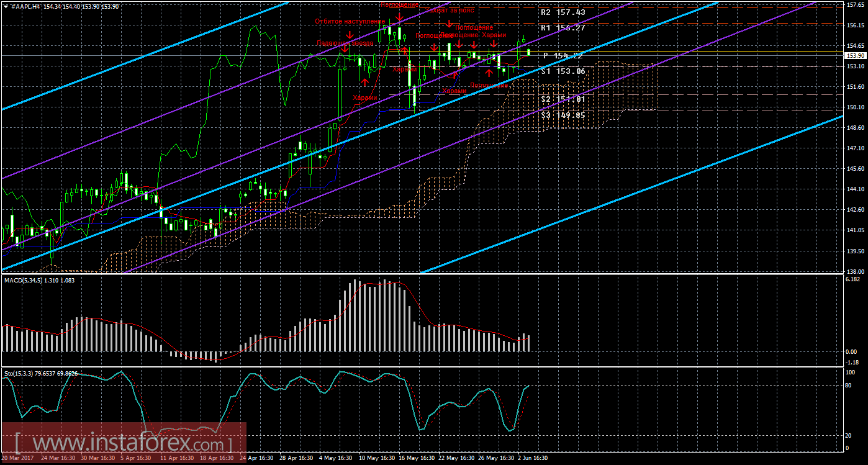Click the 11 Apr 16:30 date label
This screenshot has height=465, width=868.
tap(177, 459)
